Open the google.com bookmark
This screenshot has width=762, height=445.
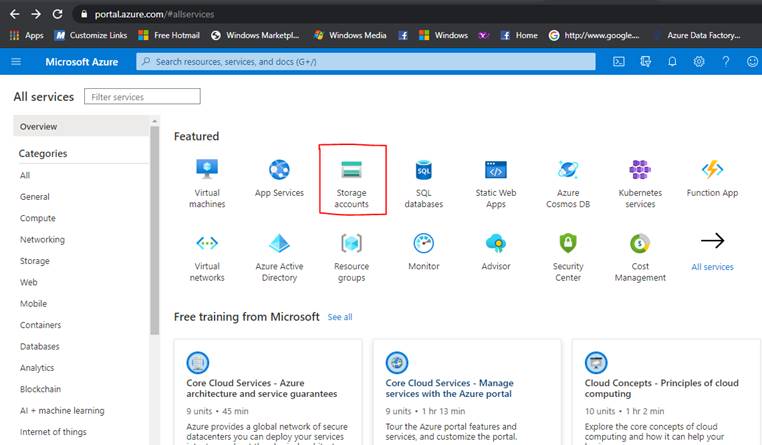coord(594,35)
